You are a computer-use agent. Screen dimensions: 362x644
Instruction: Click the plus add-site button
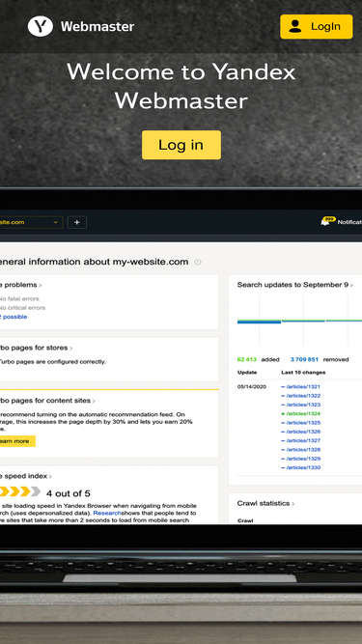tap(77, 222)
